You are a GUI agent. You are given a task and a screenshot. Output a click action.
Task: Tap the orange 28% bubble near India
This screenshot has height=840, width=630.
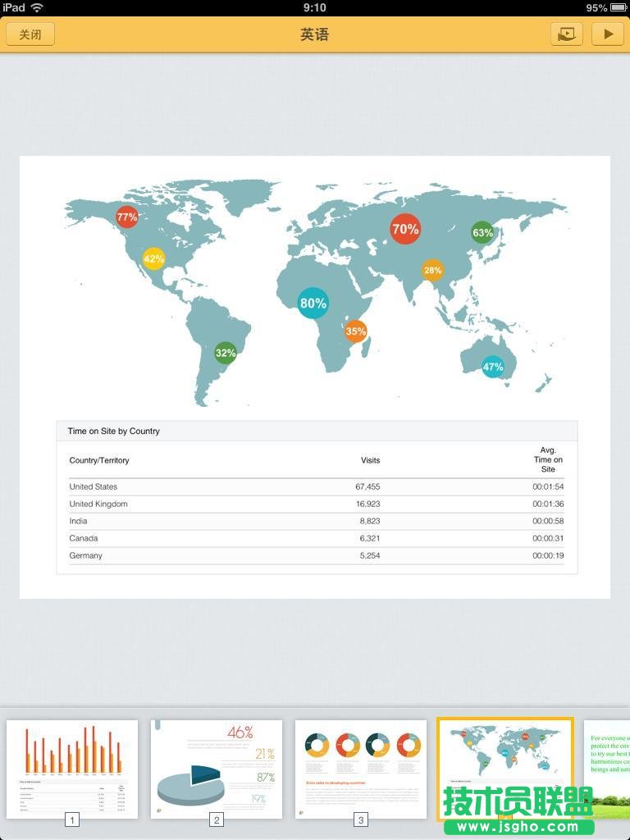coord(432,270)
